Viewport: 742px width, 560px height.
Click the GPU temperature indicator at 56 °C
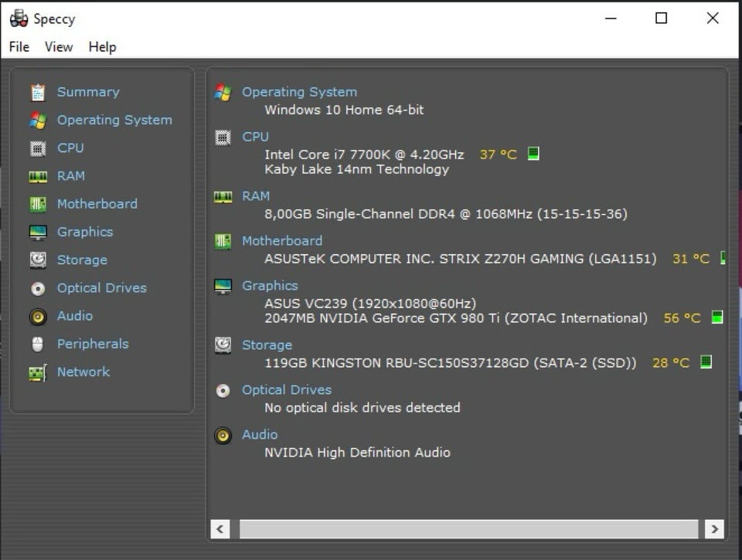[716, 317]
